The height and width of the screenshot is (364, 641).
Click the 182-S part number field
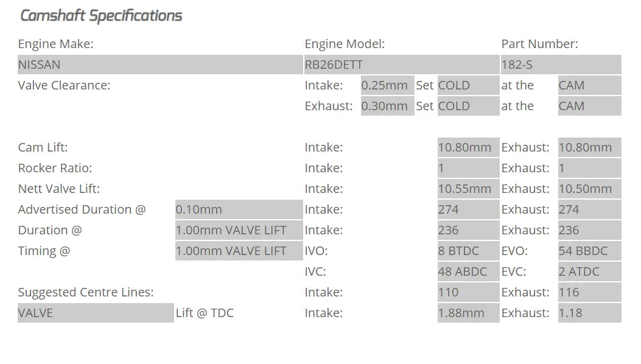[x=561, y=65]
